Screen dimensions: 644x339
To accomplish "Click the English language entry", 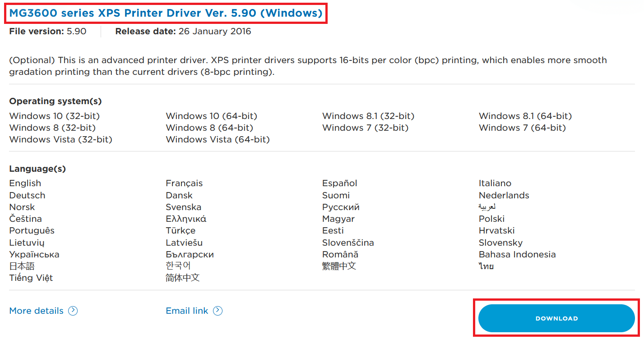I will [x=25, y=183].
